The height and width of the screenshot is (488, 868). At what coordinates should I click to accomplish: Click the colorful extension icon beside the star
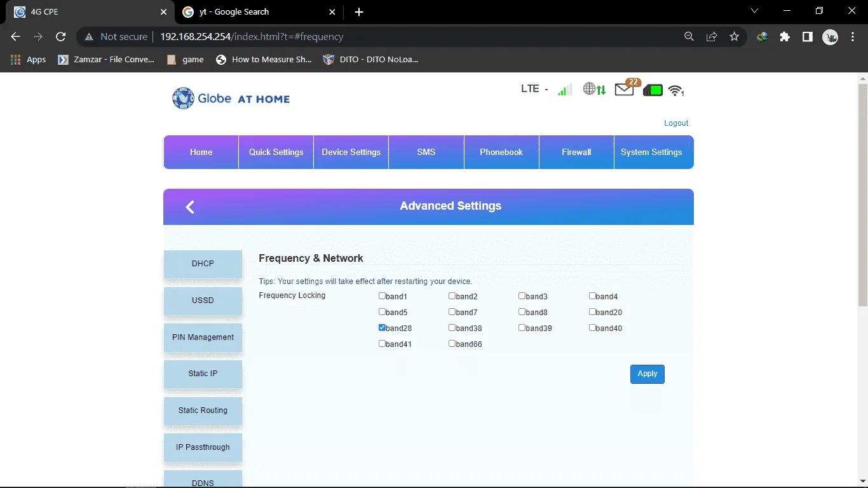click(x=762, y=37)
